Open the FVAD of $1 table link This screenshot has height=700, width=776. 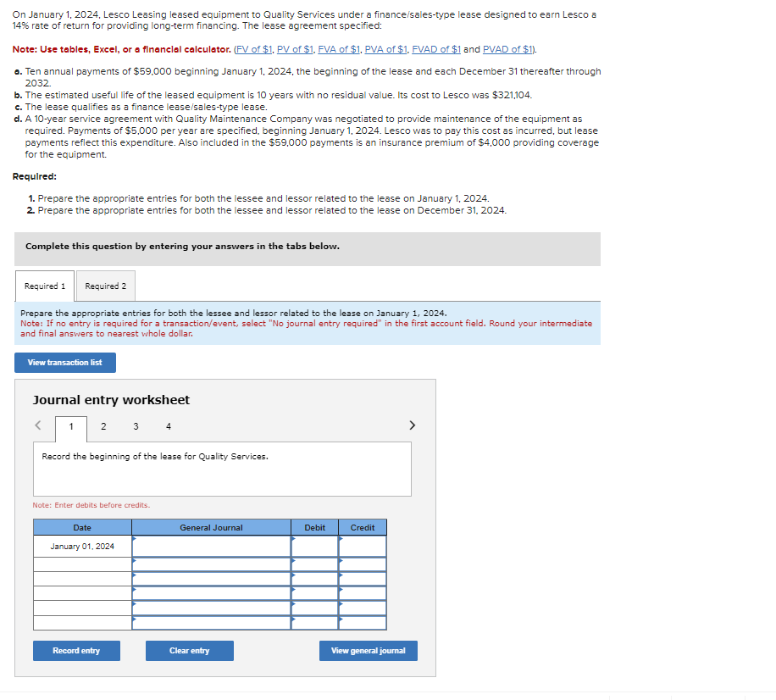pyautogui.click(x=436, y=49)
